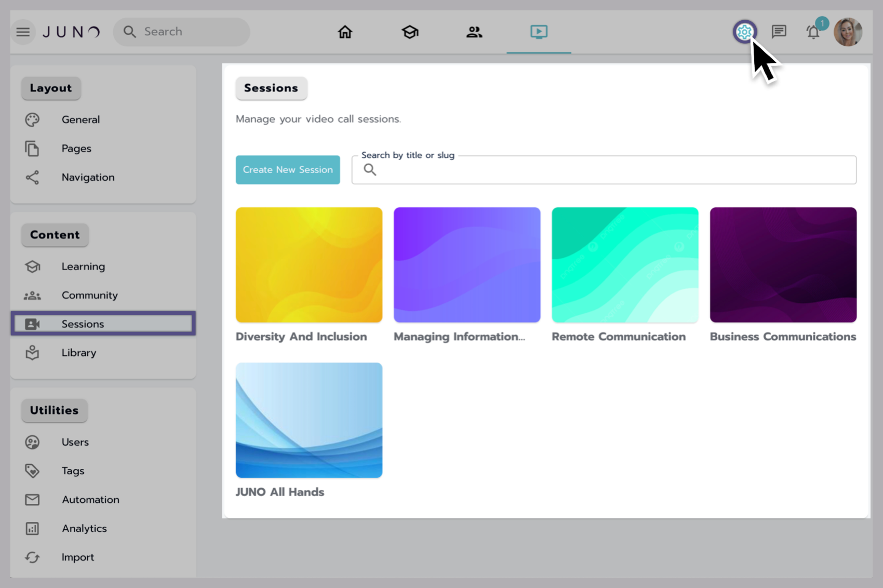Screen dimensions: 883x588
Task: Click the share icon next to Navigation
Action: pyautogui.click(x=32, y=177)
